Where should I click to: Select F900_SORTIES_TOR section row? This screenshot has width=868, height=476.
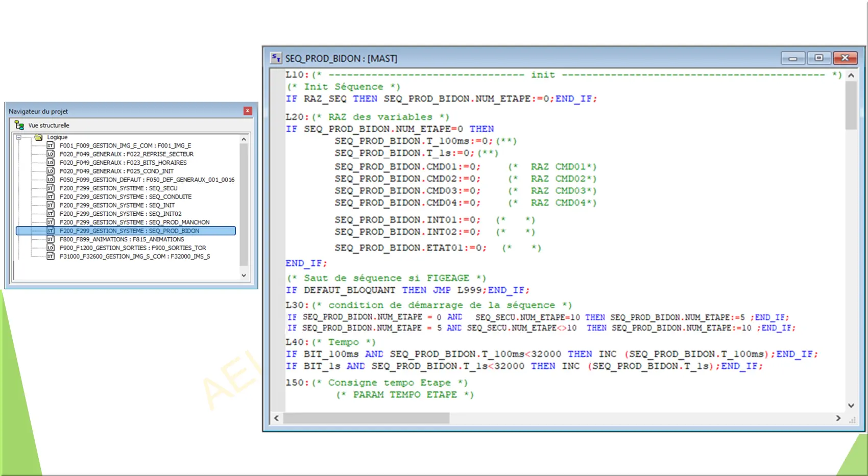(133, 248)
